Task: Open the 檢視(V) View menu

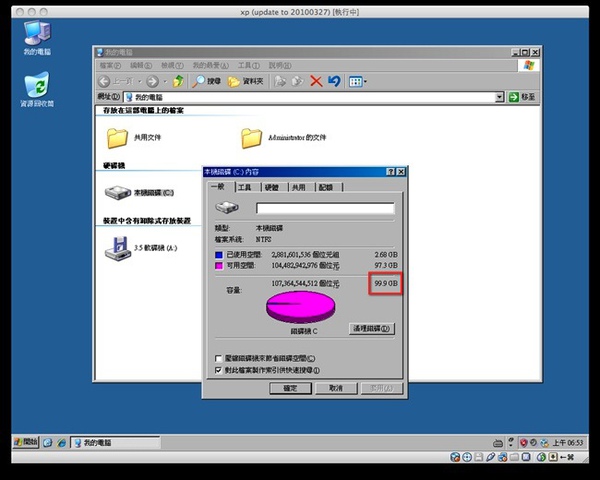Action: [172, 65]
